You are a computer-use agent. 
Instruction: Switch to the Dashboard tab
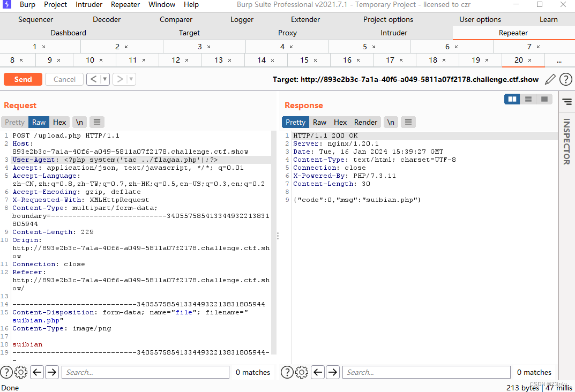pos(68,33)
